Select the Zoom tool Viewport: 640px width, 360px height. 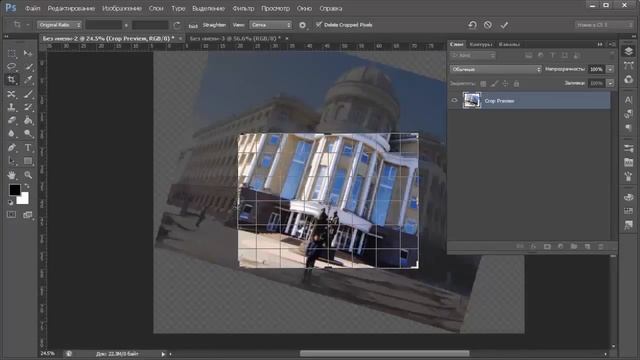point(28,175)
